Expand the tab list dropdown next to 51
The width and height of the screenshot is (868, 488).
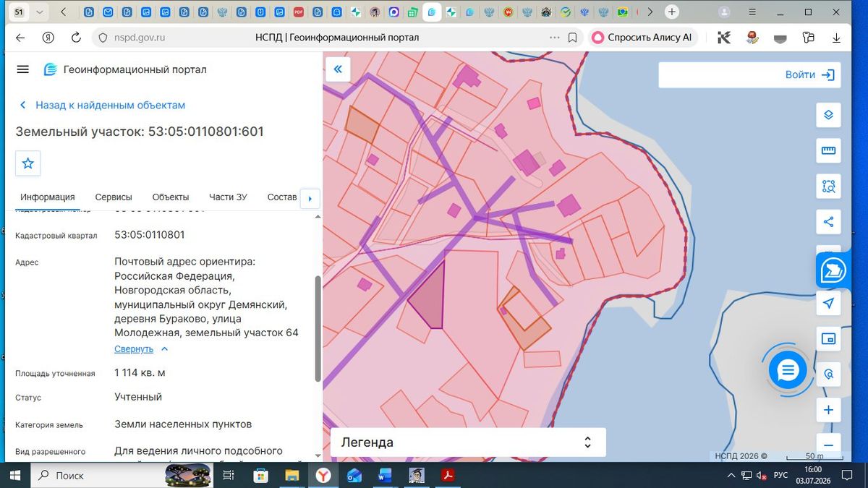(39, 12)
